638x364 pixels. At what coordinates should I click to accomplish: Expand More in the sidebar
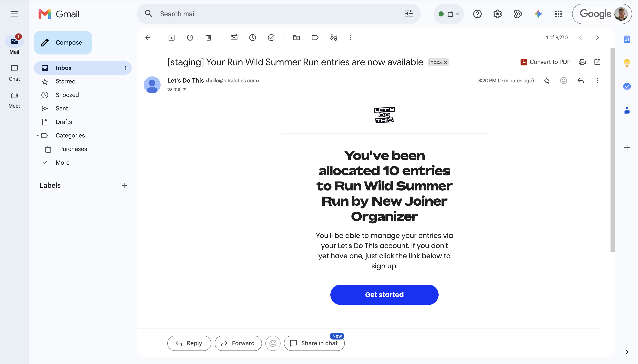63,163
